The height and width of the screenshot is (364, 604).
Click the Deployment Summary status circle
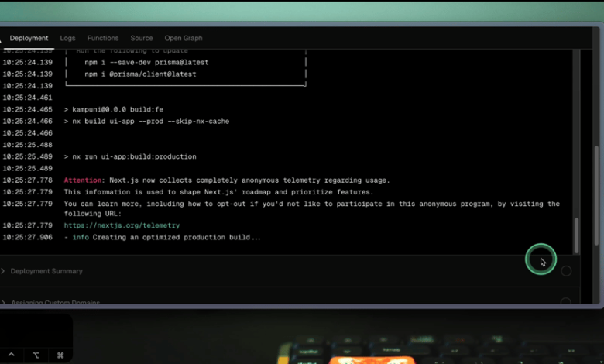tap(566, 271)
